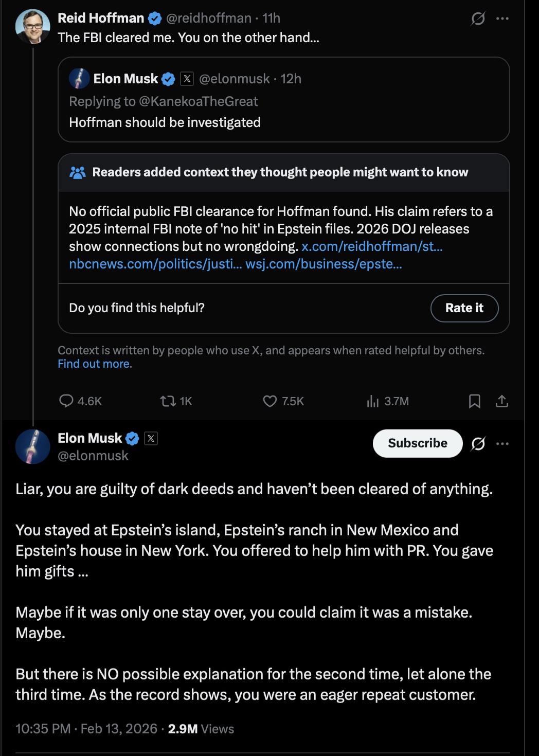Open the Find out more link
Image resolution: width=539 pixels, height=756 pixels.
pos(95,364)
